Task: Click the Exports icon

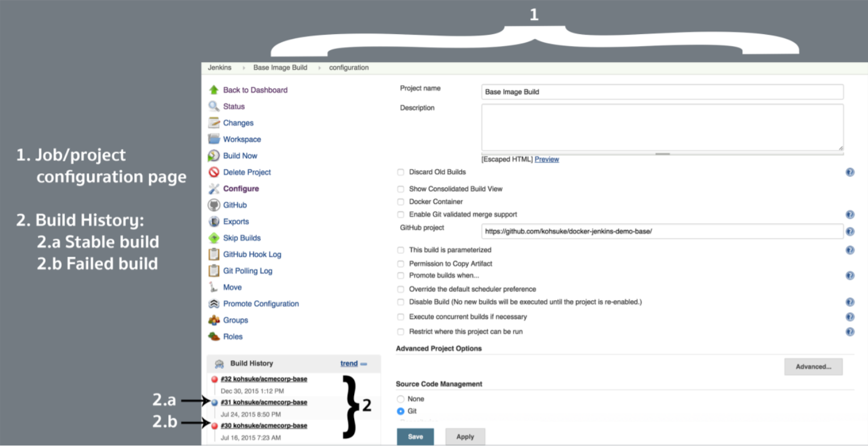Action: (x=214, y=222)
